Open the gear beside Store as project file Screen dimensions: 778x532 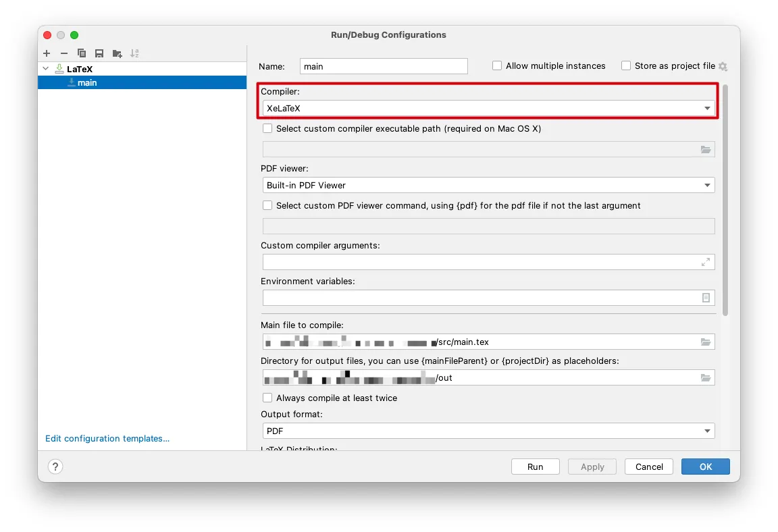click(723, 66)
